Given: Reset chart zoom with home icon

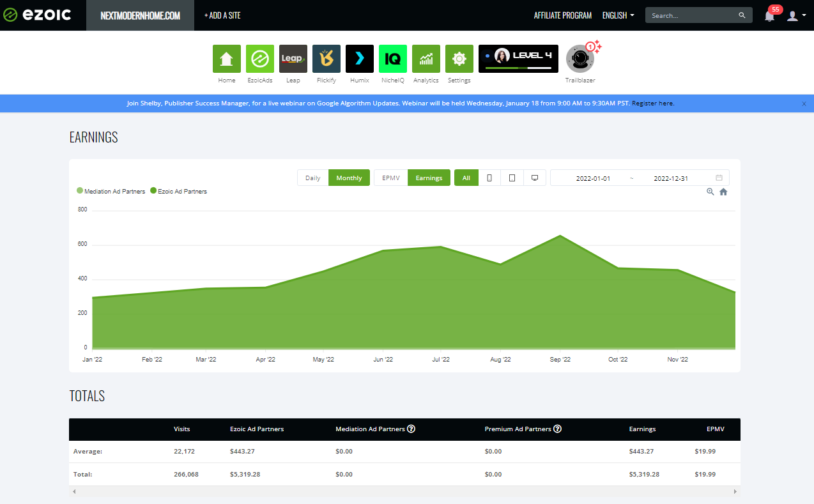Looking at the screenshot, I should pos(723,192).
